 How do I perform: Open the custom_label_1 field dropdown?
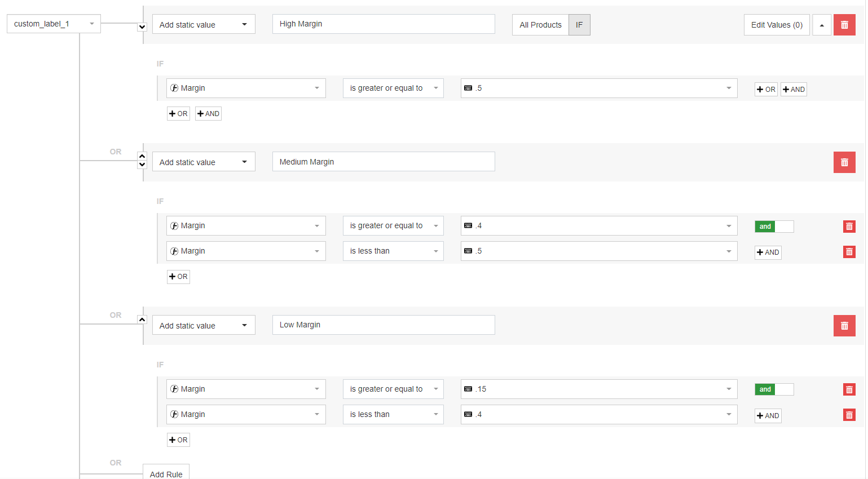(x=54, y=24)
